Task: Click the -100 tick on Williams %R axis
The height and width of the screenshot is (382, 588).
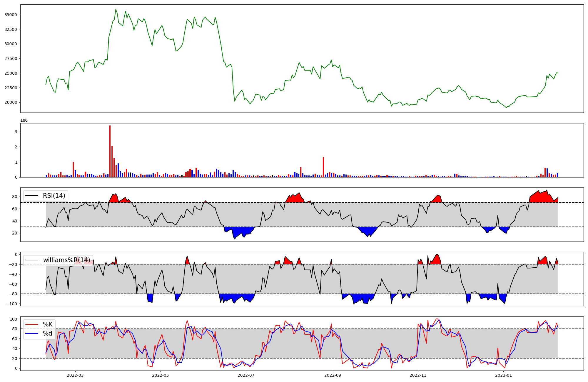Action: (x=12, y=304)
